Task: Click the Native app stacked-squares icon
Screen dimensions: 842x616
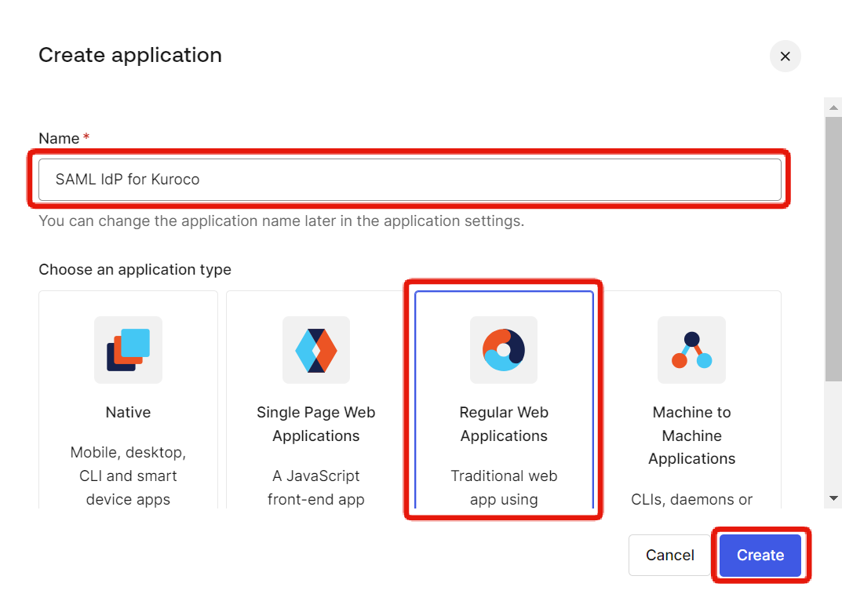Action: pyautogui.click(x=128, y=350)
